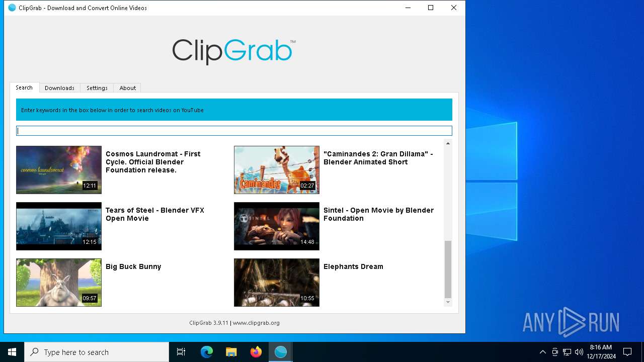644x362 pixels.
Task: Minimize the ClipGrab window
Action: click(408, 8)
